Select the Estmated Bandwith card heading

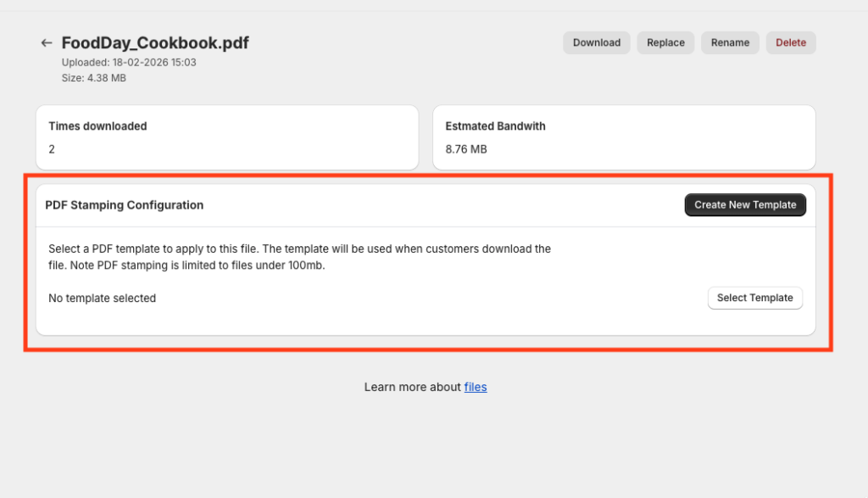click(495, 126)
